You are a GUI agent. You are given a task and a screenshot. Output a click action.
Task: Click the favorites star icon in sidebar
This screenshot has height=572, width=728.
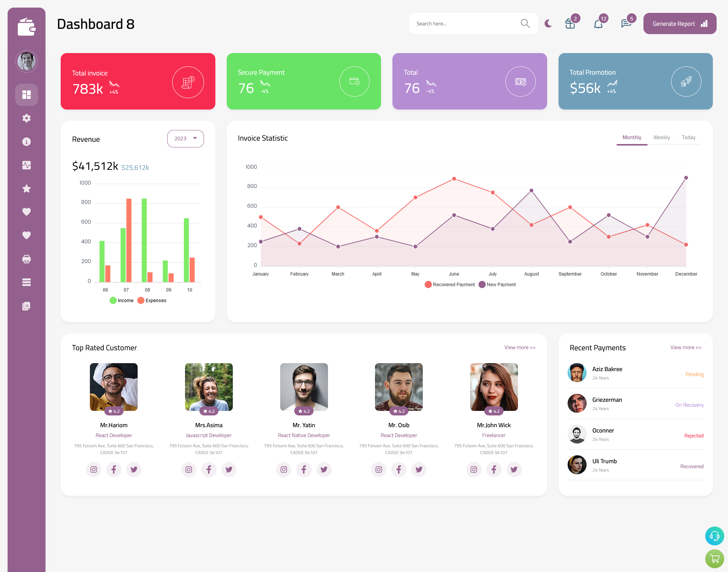(x=26, y=188)
